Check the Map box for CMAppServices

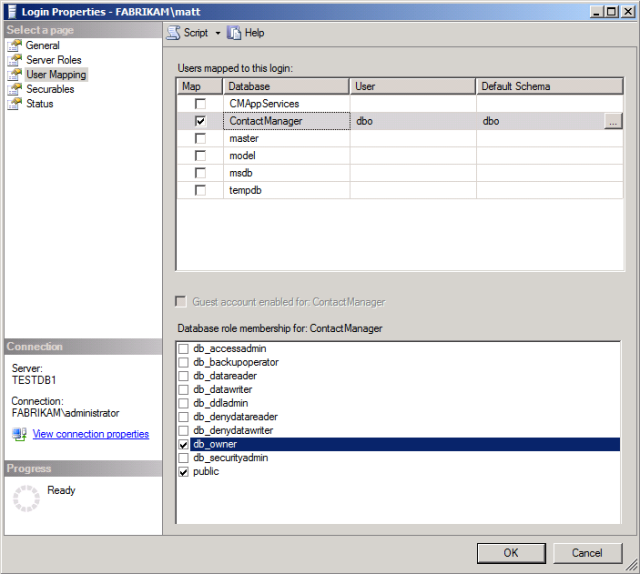point(200,104)
